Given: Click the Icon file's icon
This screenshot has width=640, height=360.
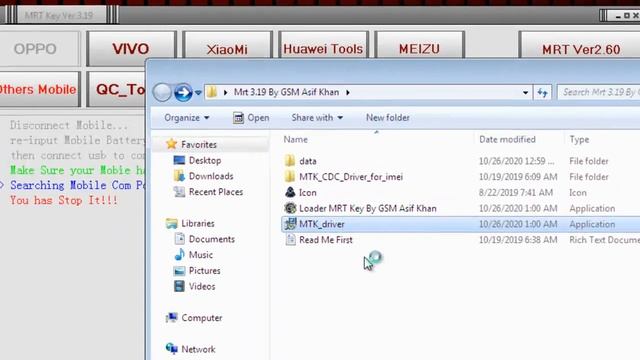Looking at the screenshot, I should tap(290, 192).
